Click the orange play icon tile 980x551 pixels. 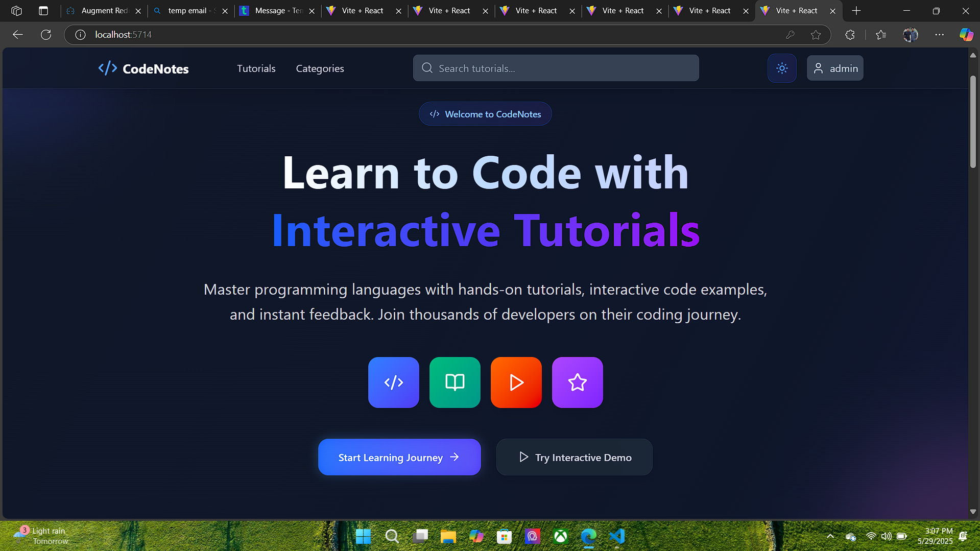click(x=516, y=382)
